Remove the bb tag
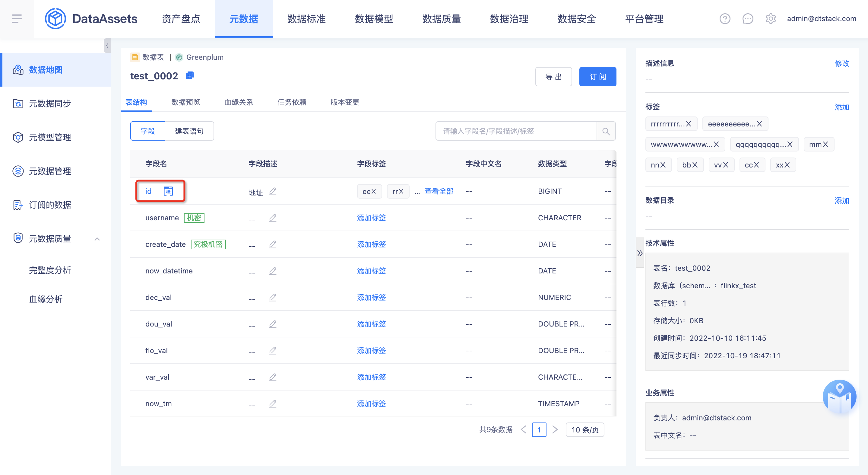The height and width of the screenshot is (475, 868). [x=695, y=165]
